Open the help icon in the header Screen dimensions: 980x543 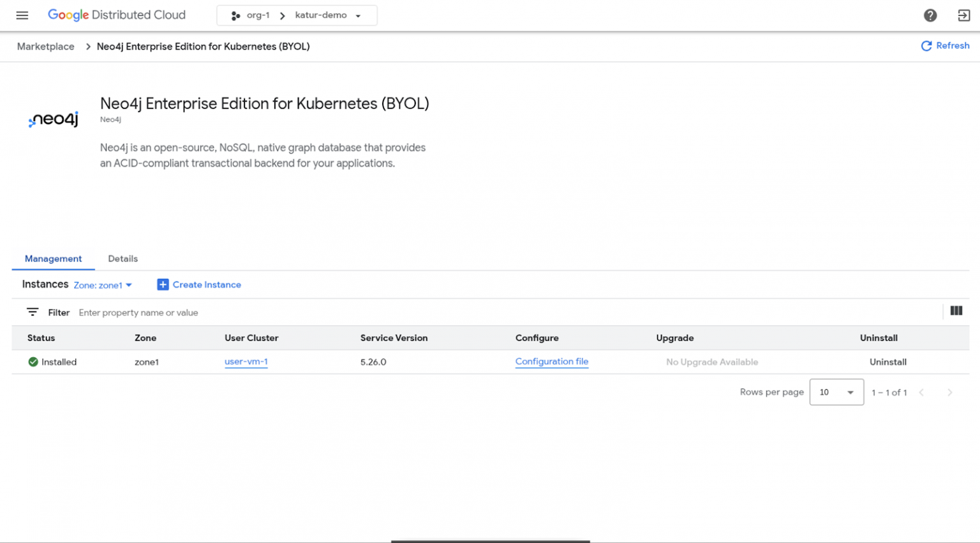(x=930, y=15)
